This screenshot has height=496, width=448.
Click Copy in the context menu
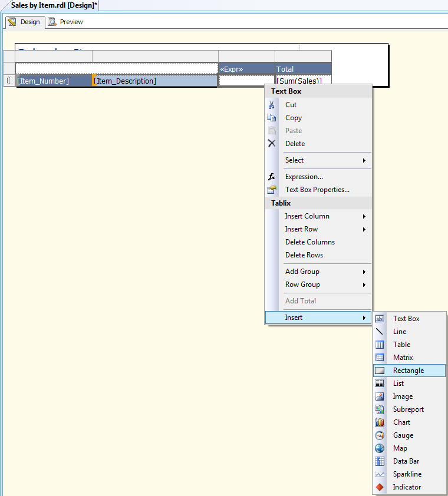click(294, 118)
